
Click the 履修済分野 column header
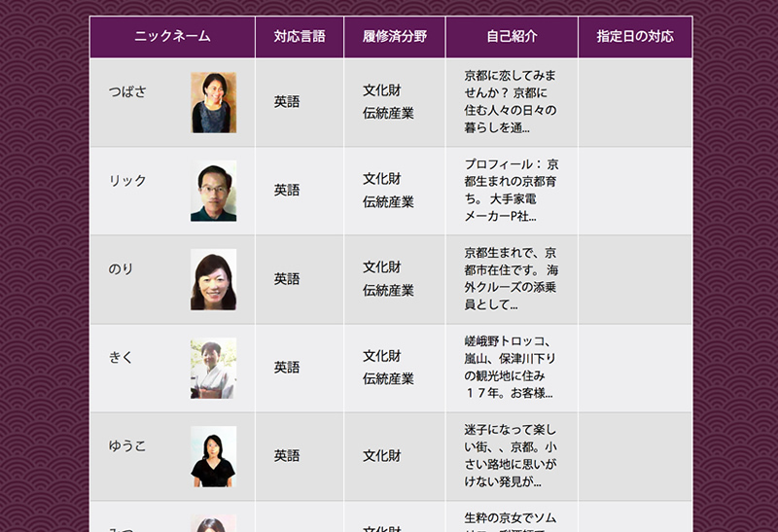[395, 37]
